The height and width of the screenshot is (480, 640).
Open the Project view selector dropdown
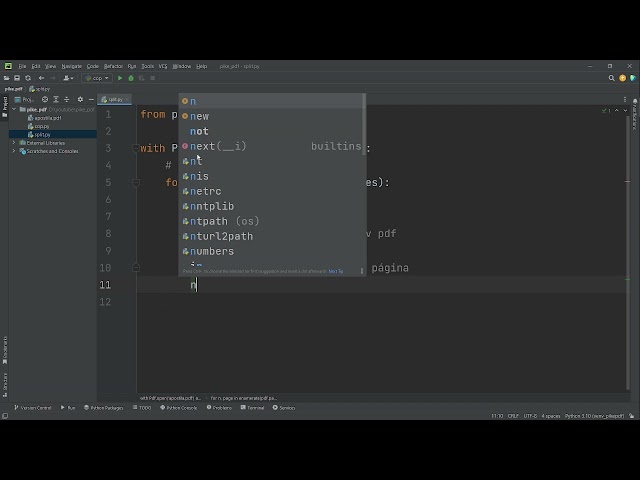point(24,100)
